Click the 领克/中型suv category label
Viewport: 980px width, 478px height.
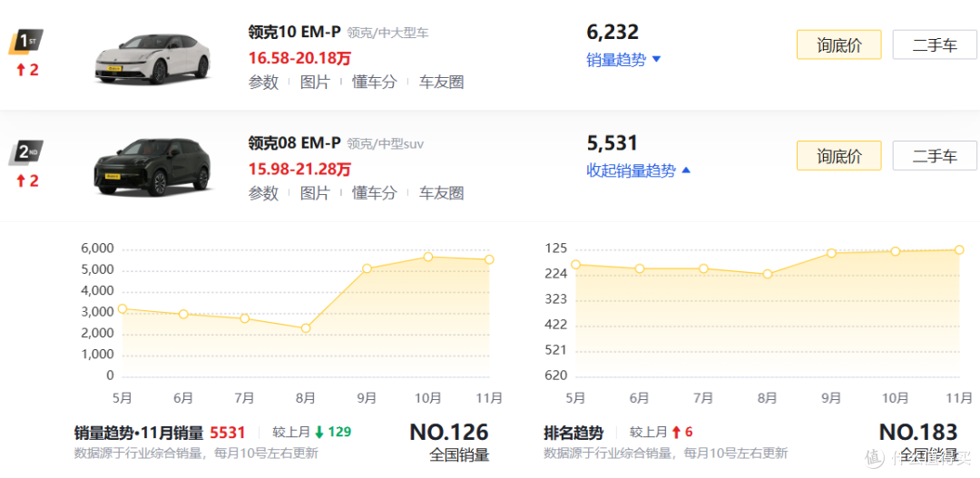(385, 143)
